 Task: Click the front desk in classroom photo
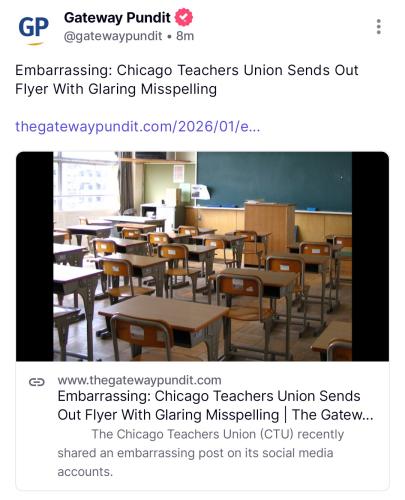coord(163,313)
